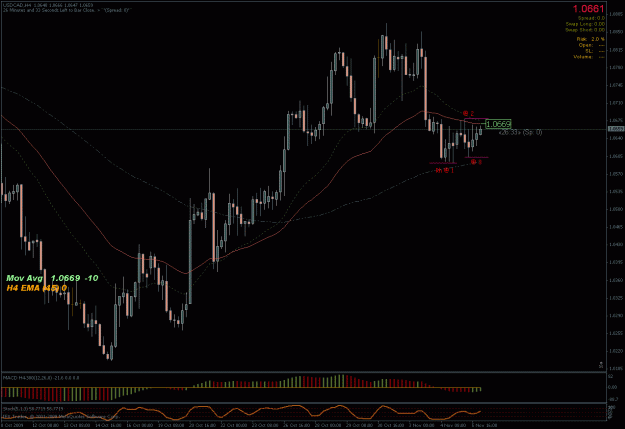
Task: Click the MACD indicator label
Action: click(41, 377)
